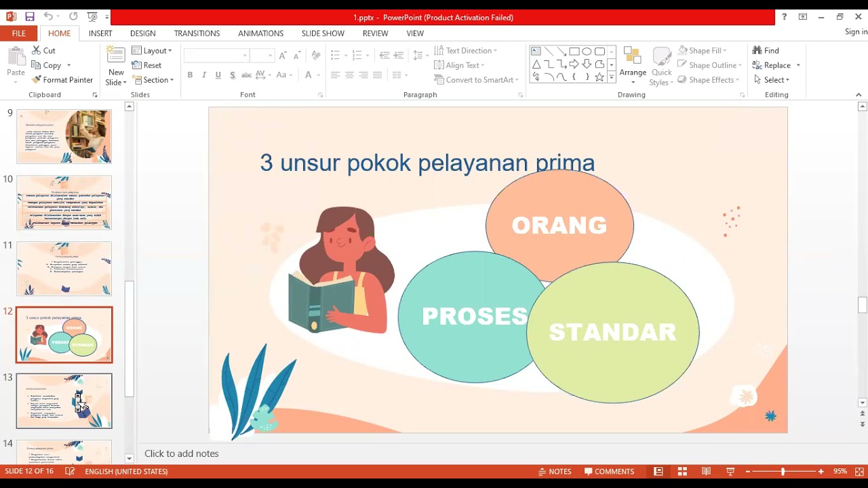Click the Save icon in quick access toolbar
The image size is (868, 488).
click(29, 17)
